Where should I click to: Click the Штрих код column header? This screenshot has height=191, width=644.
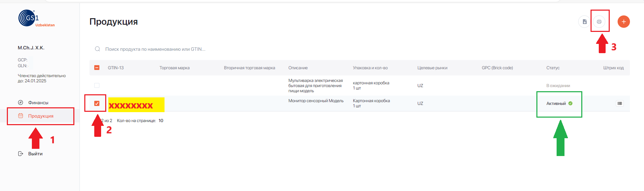pos(613,68)
